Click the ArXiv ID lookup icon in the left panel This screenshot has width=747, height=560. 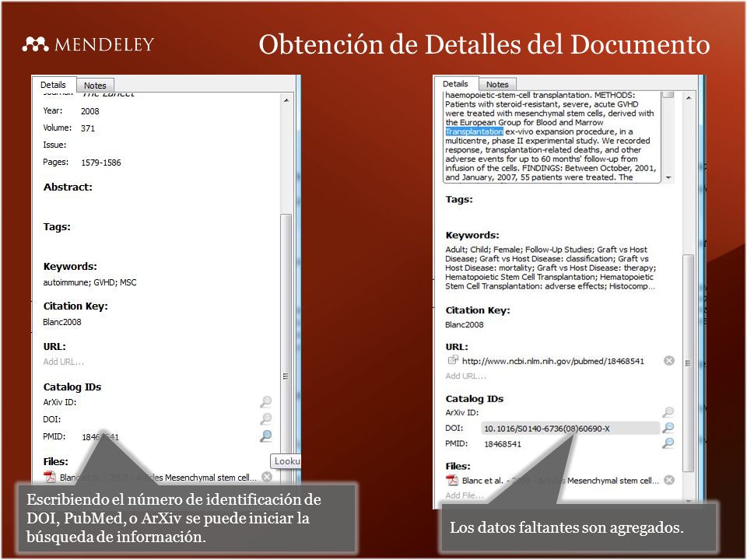click(266, 402)
